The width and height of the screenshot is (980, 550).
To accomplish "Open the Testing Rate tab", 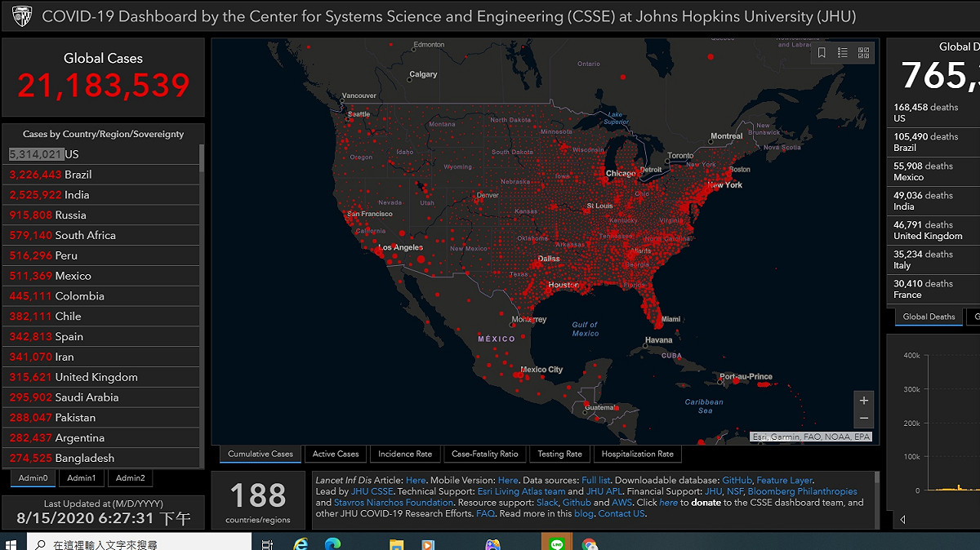I will [x=560, y=454].
